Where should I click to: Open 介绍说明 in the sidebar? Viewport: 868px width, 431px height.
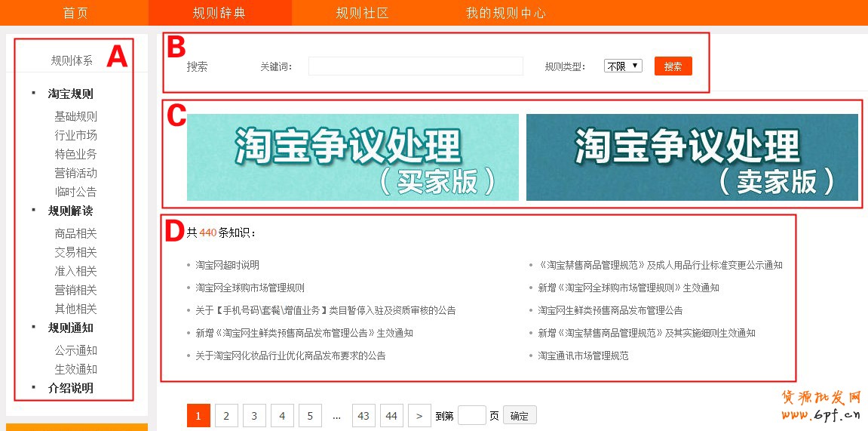[71, 388]
